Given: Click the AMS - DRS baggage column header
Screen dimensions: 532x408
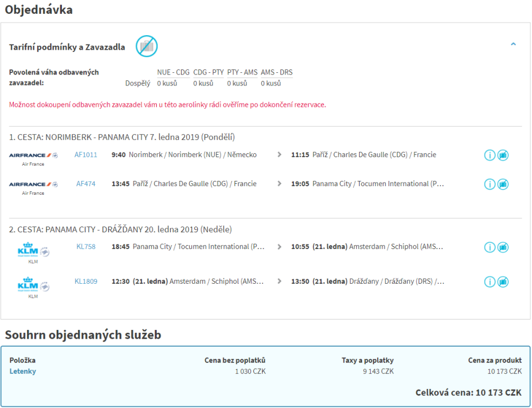Looking at the screenshot, I should (x=276, y=73).
